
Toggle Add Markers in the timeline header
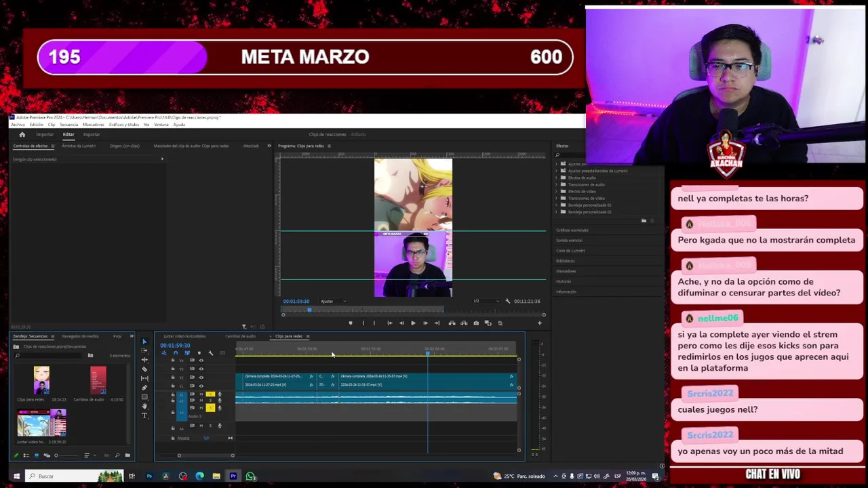pyautogui.click(x=199, y=353)
